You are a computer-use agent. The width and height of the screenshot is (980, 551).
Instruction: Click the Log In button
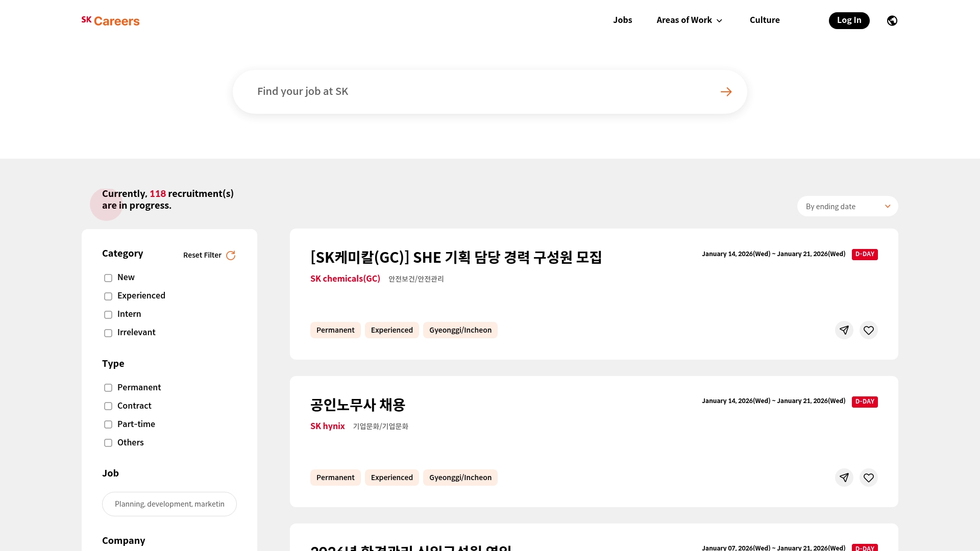(849, 20)
